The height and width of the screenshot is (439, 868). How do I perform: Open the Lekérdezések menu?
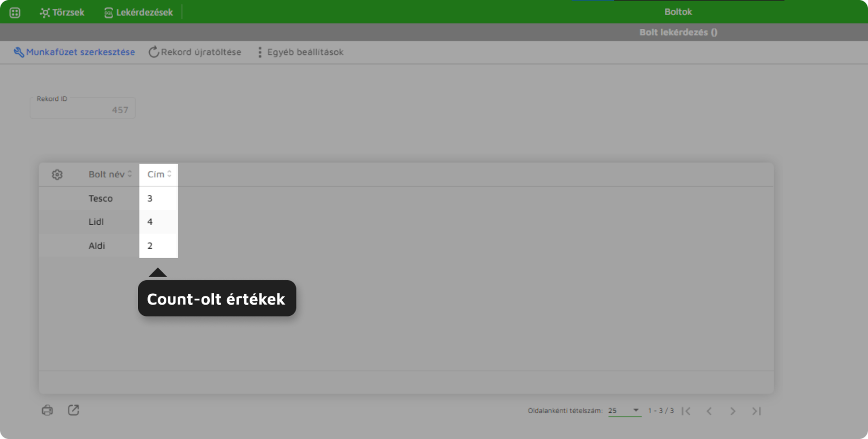coord(138,12)
